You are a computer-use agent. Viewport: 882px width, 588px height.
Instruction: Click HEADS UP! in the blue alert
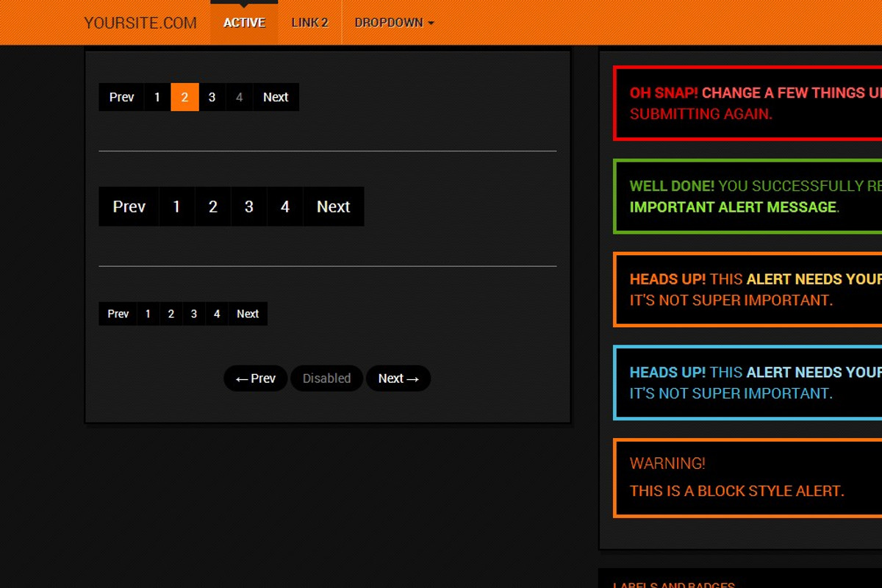[x=667, y=373]
